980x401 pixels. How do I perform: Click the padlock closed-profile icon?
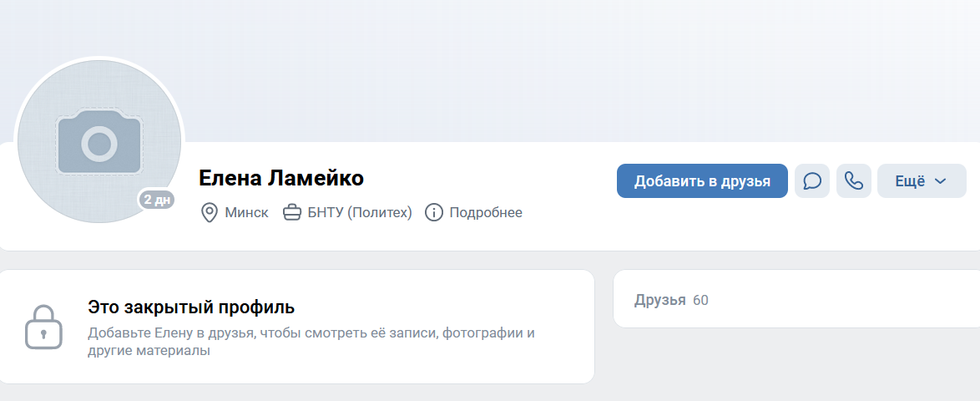pos(43,327)
